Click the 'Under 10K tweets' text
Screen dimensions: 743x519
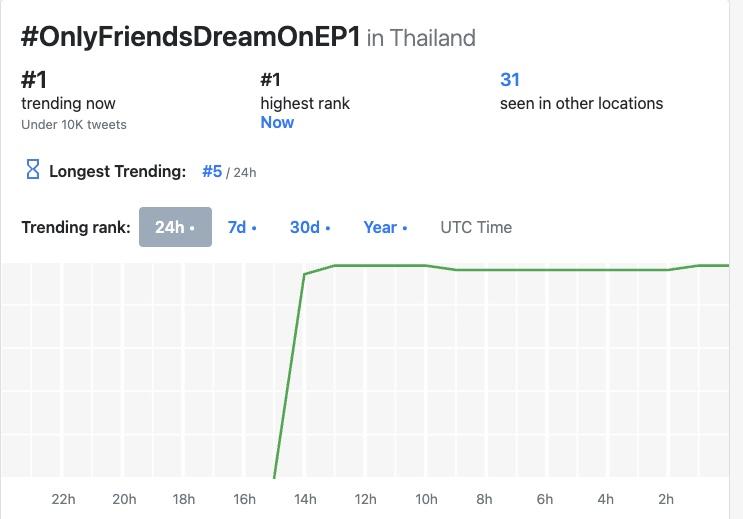click(x=74, y=124)
